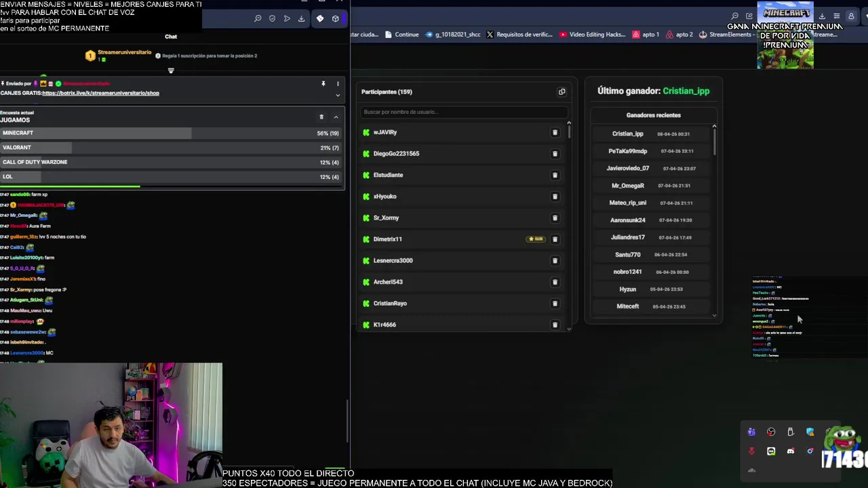Click recent winners scrollbar up arrow
Viewport: 868px width, 488px height.
(x=714, y=127)
